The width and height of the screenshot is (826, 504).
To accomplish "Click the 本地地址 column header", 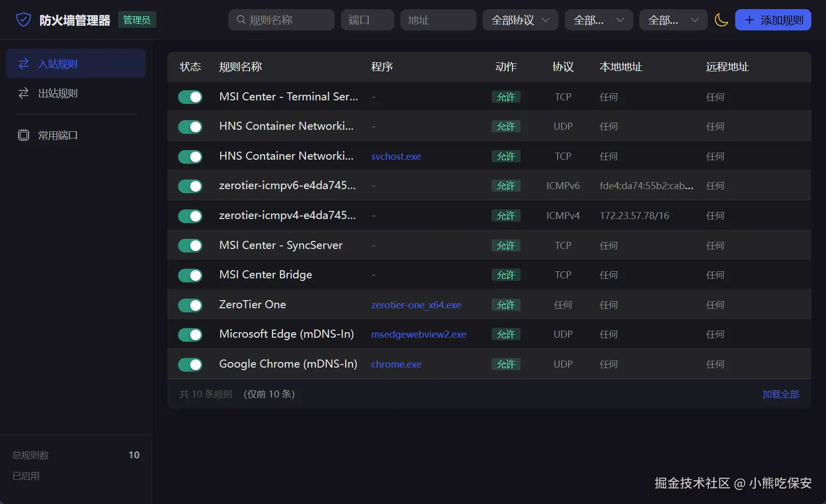I will pos(621,67).
